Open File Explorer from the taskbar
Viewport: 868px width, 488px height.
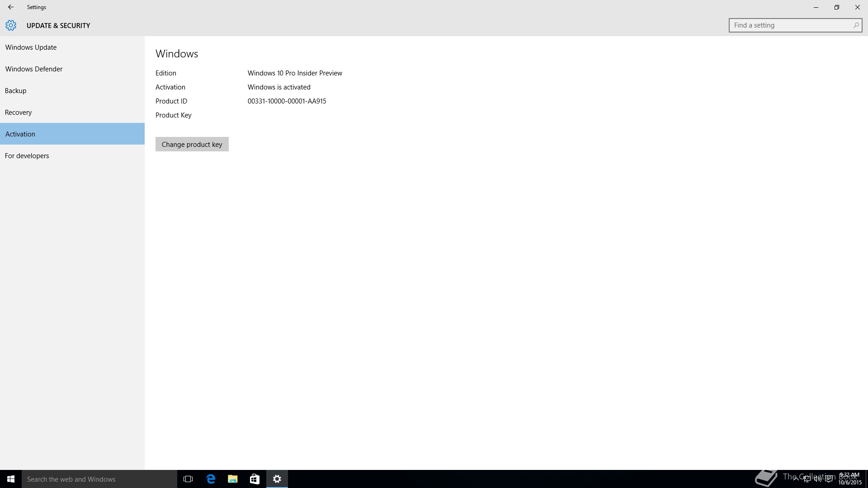pyautogui.click(x=233, y=479)
